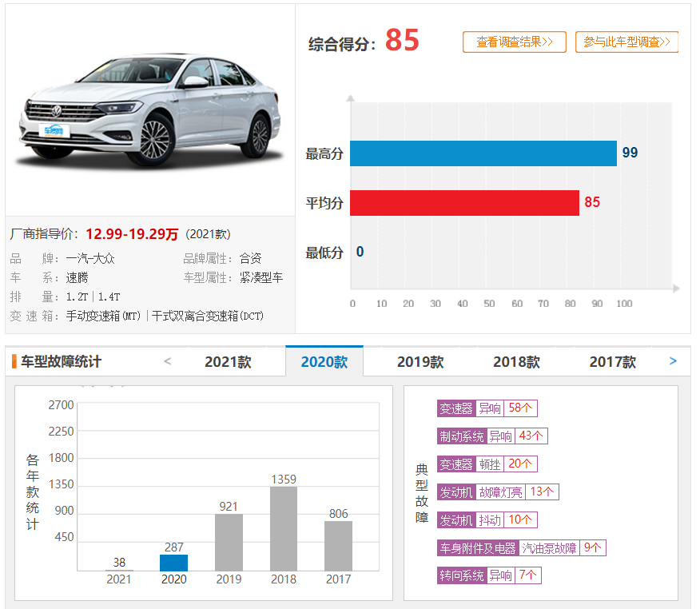
Task: Select the 2018 bar with value 1359
Action: point(284,528)
